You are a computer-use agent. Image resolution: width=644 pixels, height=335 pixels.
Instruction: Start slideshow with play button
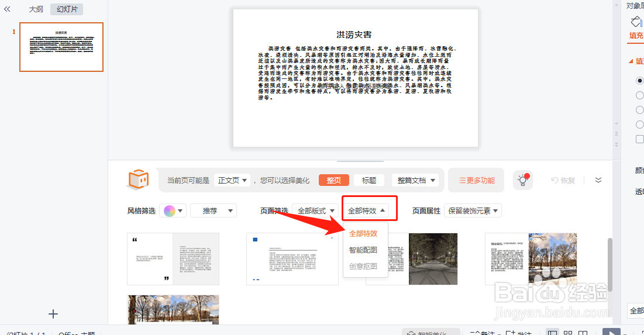pos(611,331)
